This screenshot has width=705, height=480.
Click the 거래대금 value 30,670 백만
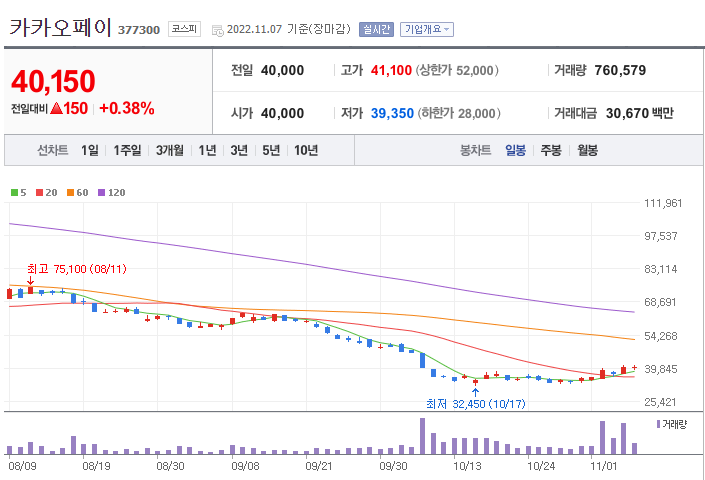point(639,113)
